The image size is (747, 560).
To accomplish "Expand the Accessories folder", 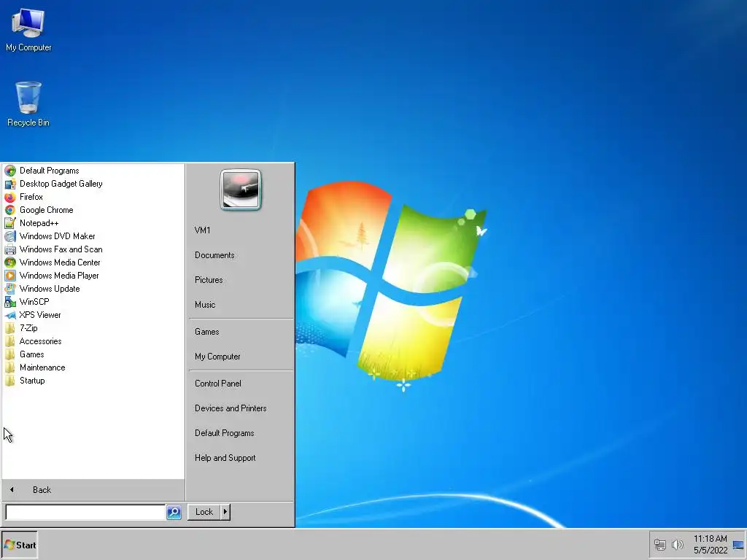I will click(x=93, y=341).
